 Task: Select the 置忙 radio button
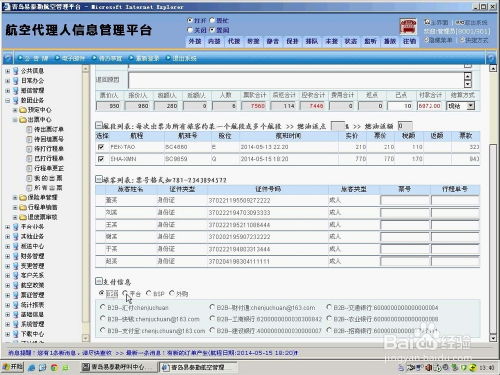coord(212,20)
